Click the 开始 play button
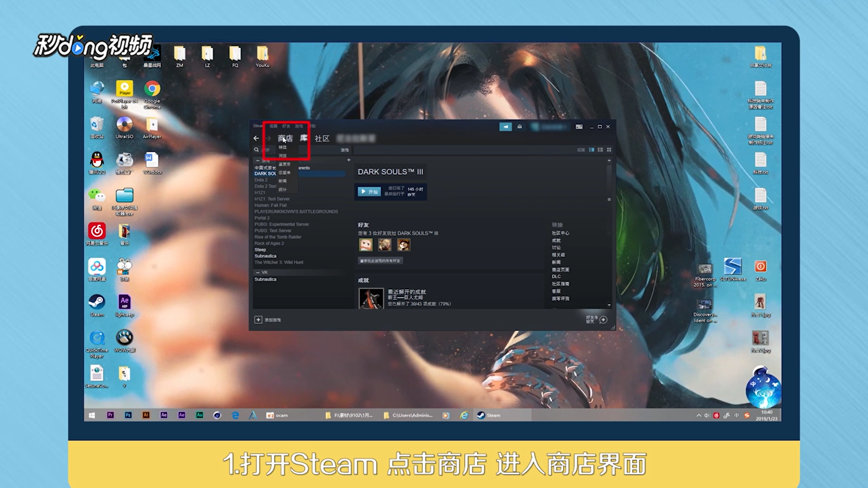Image resolution: width=868 pixels, height=488 pixels. [x=369, y=192]
